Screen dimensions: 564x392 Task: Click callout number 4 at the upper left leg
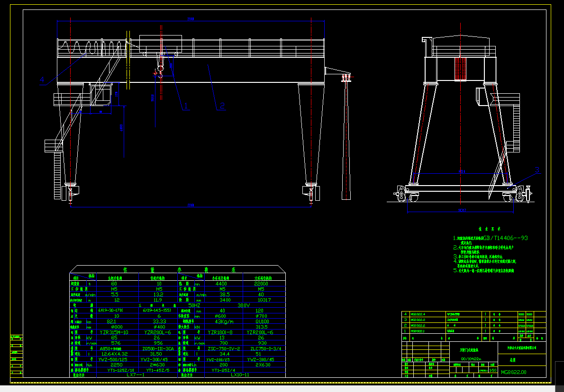tap(42, 80)
